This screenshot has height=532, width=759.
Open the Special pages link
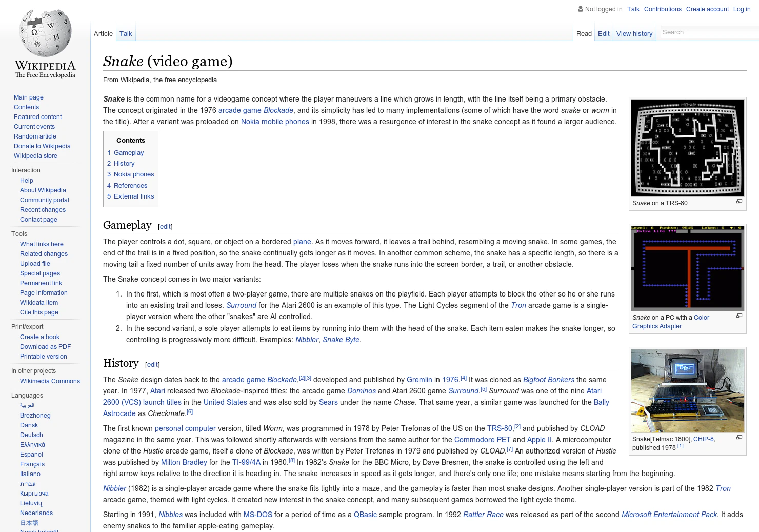click(40, 273)
